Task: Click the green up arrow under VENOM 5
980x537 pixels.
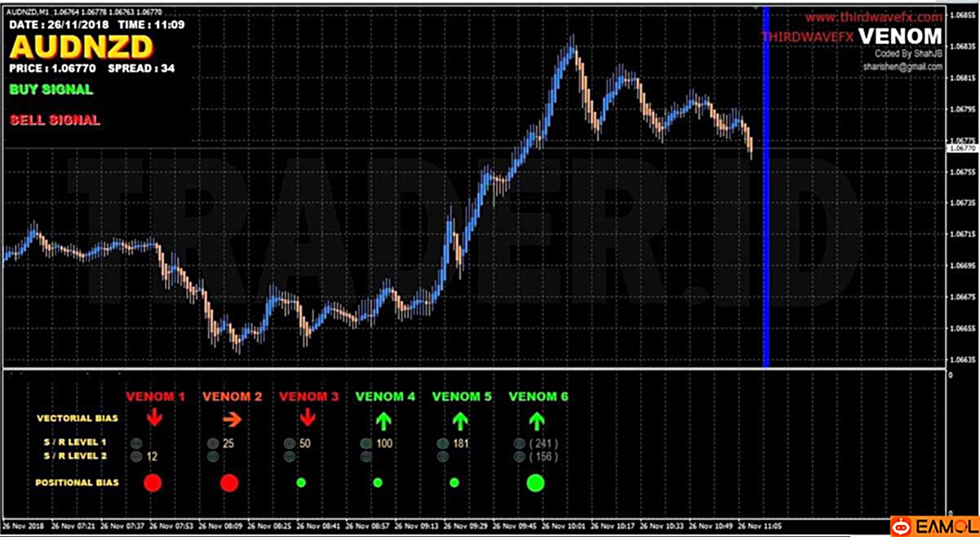Action: pyautogui.click(x=460, y=421)
